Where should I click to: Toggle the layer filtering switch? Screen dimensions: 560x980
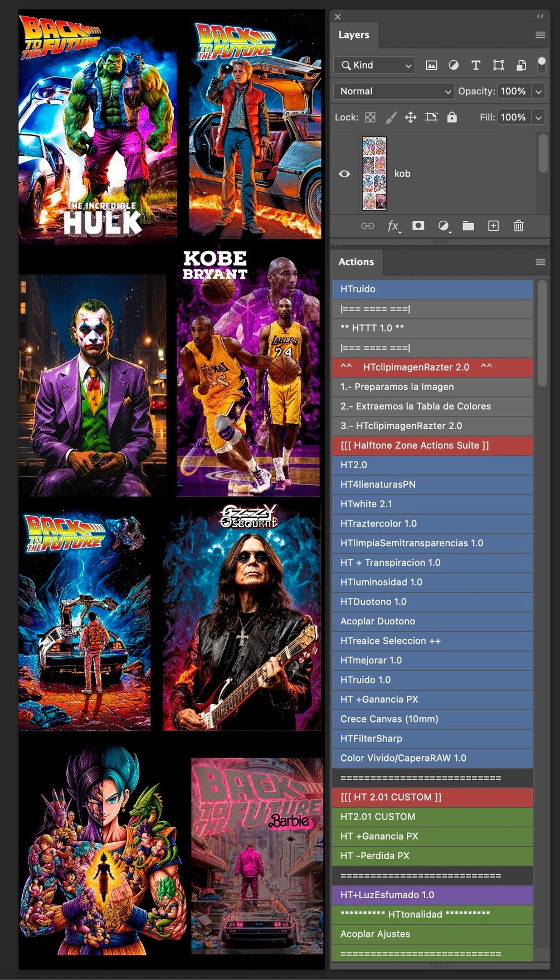pos(541,65)
